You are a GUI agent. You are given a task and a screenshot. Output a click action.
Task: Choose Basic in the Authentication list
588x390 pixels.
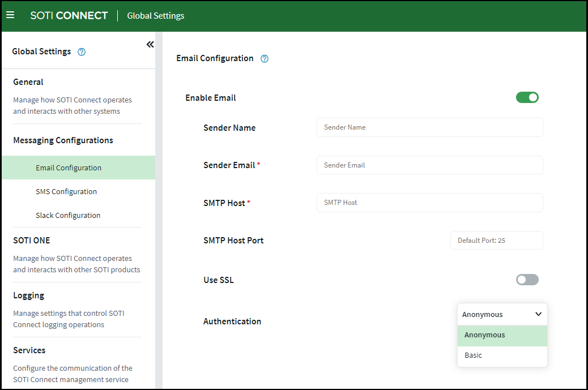pos(502,355)
